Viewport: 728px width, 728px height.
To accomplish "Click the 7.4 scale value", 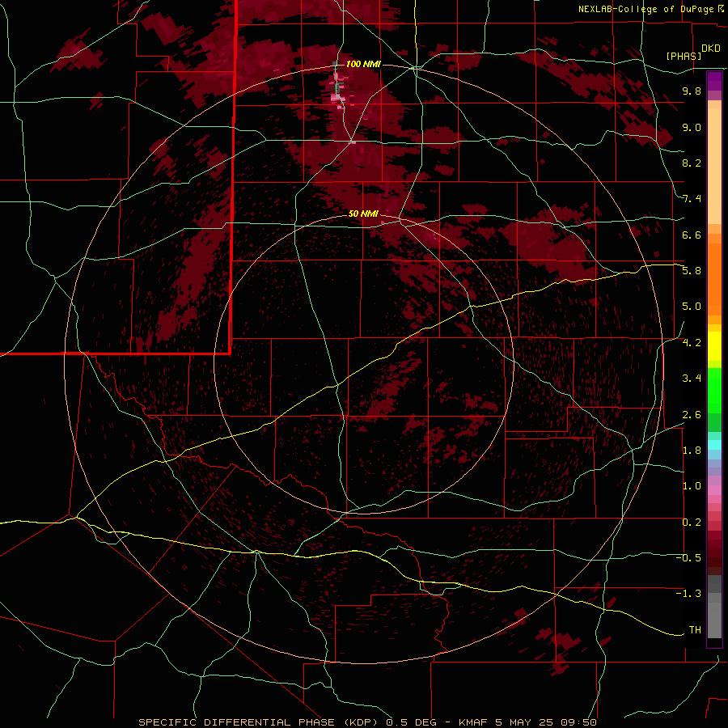I will tap(692, 199).
